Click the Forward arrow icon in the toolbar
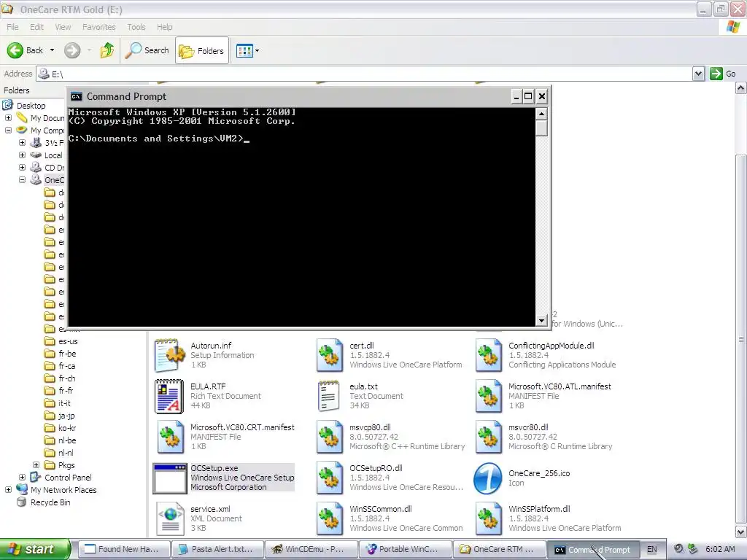This screenshot has width=747, height=560. (72, 50)
